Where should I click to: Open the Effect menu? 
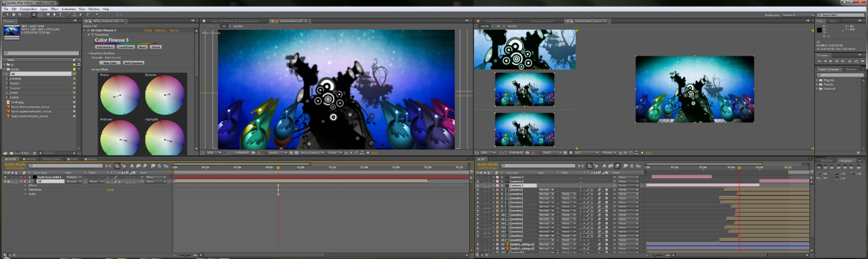[55, 9]
